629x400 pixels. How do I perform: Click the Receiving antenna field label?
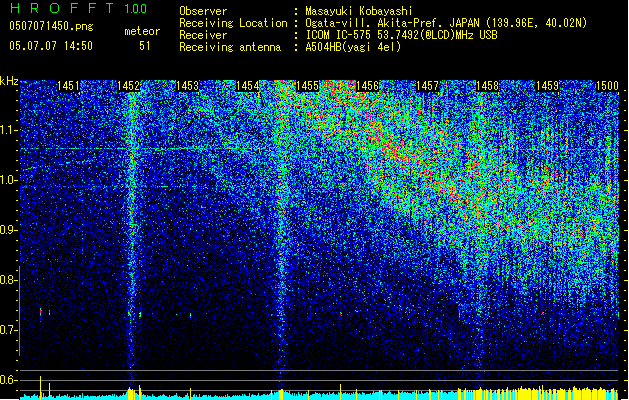point(230,47)
